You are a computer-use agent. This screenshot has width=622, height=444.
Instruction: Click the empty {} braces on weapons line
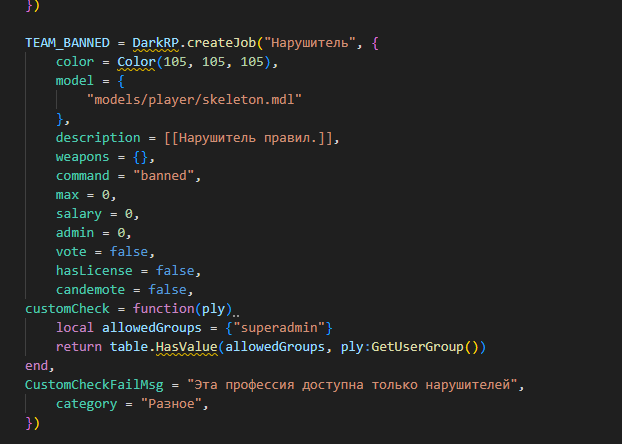pos(140,157)
